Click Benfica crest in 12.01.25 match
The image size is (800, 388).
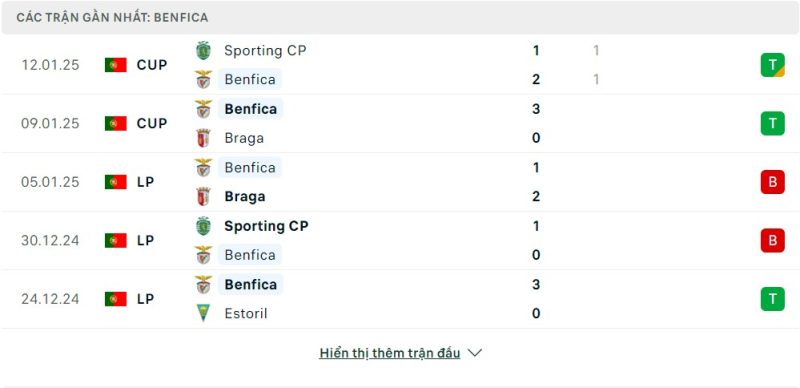pyautogui.click(x=204, y=80)
